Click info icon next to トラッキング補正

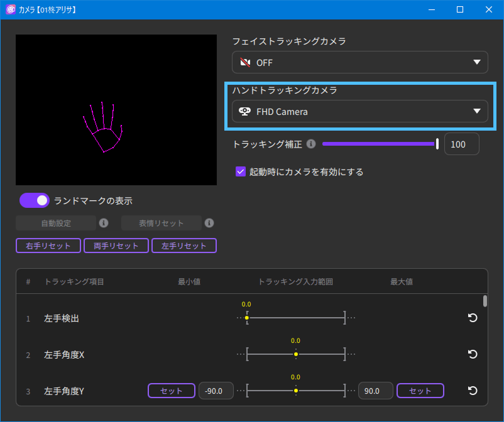(x=311, y=144)
